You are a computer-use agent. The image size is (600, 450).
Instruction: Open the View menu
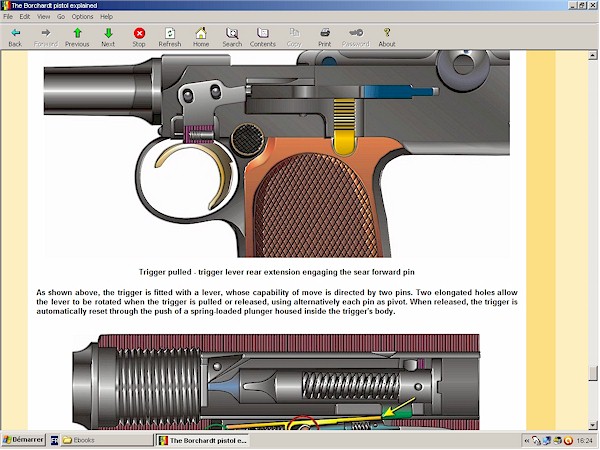[44, 16]
